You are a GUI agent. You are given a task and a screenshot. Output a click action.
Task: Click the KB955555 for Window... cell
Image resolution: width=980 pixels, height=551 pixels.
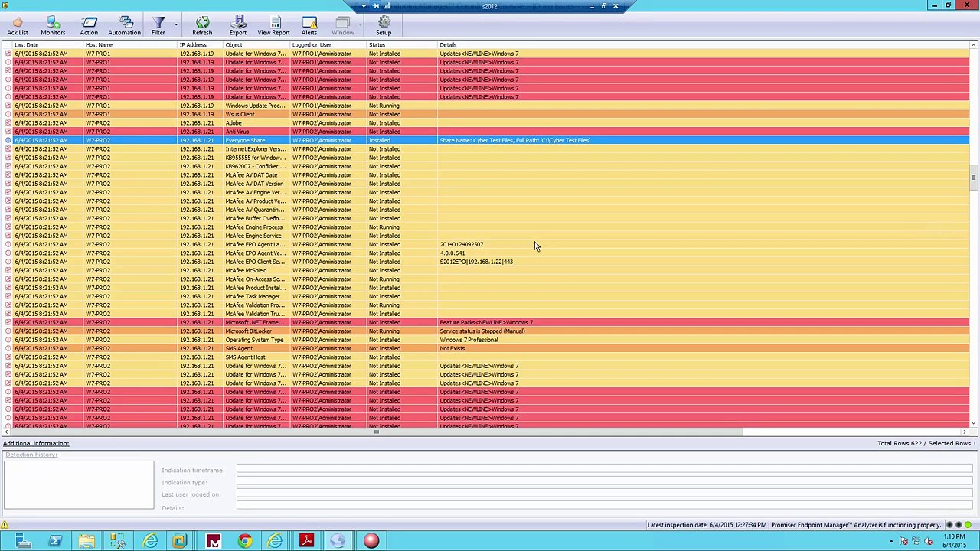pos(256,158)
